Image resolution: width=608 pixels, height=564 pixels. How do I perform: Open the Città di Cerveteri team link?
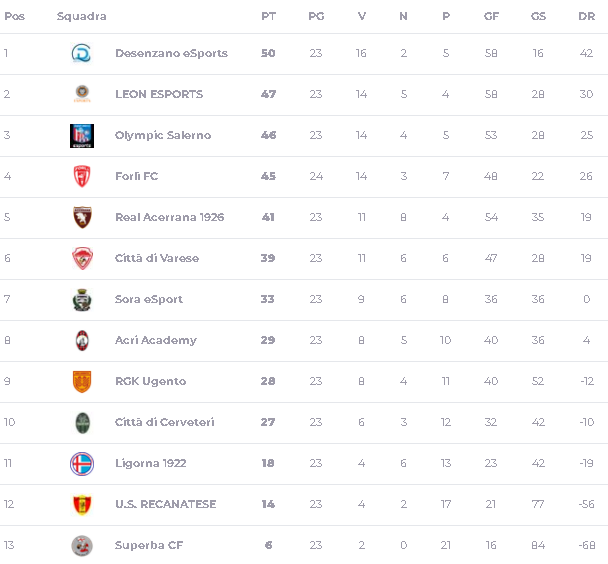[164, 422]
